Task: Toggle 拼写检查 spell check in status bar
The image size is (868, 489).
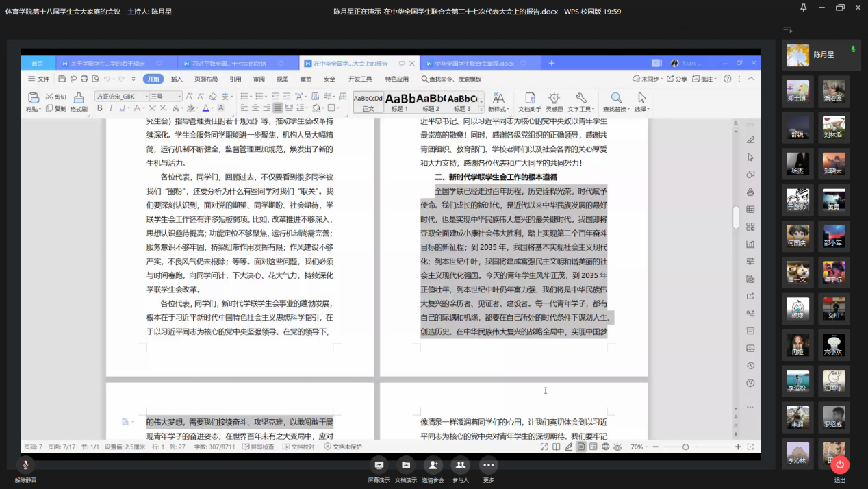Action: 259,447
